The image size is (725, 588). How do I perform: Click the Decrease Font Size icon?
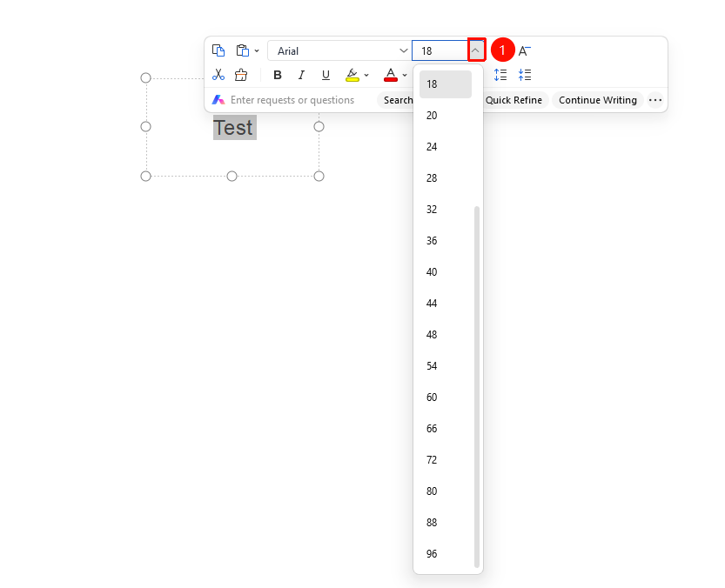[524, 50]
